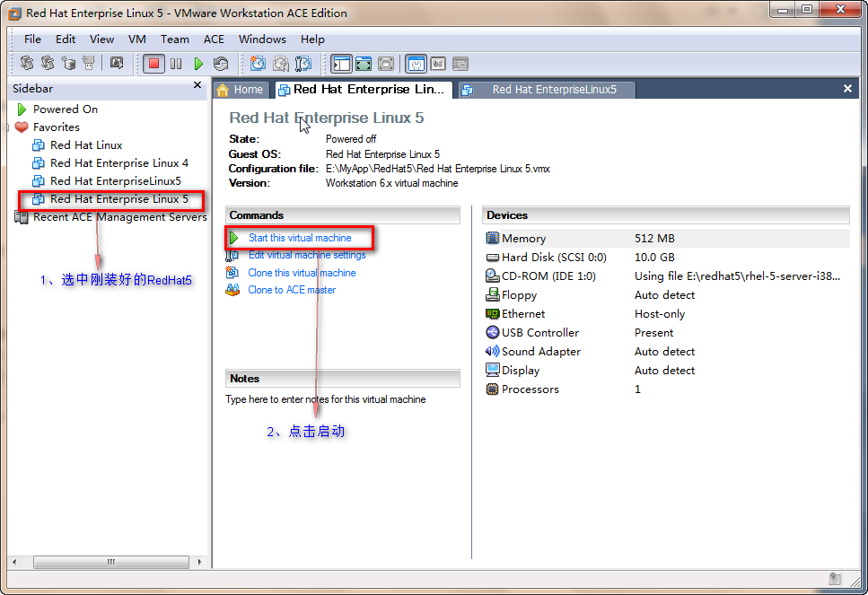Switch to the Home tab
Viewport: 868px width, 595px height.
click(x=241, y=90)
